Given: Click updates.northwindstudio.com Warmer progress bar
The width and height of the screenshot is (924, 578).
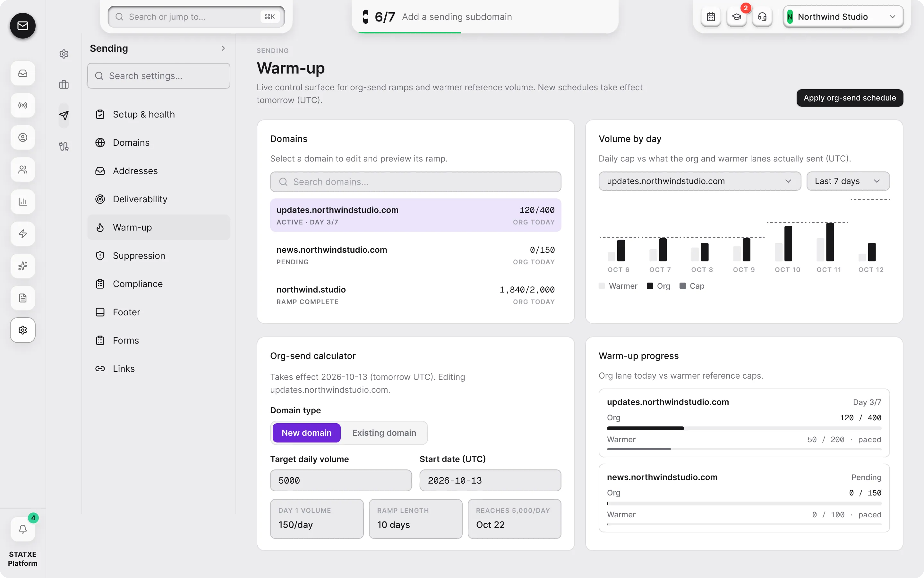Looking at the screenshot, I should (x=744, y=449).
